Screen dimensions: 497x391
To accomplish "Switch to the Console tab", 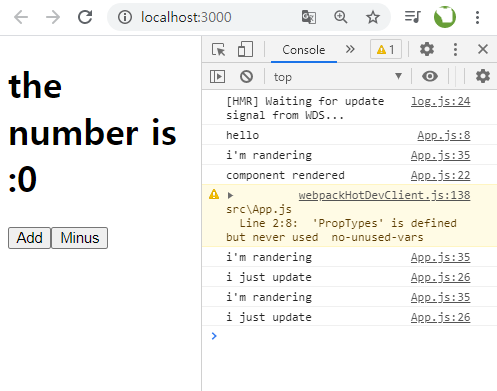I will [304, 50].
